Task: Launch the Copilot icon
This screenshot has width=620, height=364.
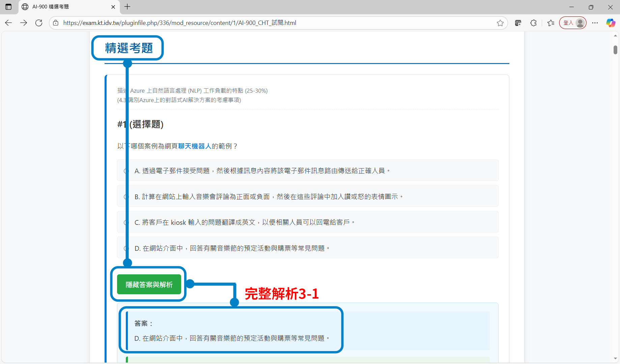Action: (611, 23)
